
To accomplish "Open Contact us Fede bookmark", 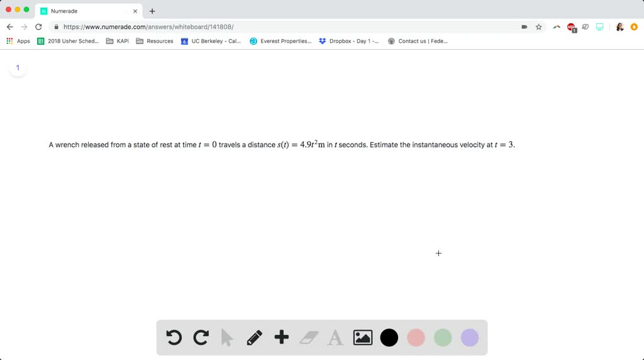I will (418, 41).
